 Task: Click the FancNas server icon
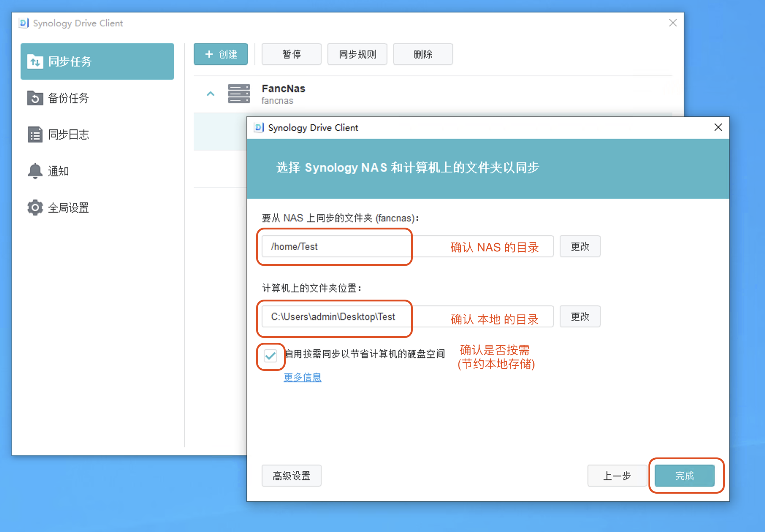tap(239, 94)
